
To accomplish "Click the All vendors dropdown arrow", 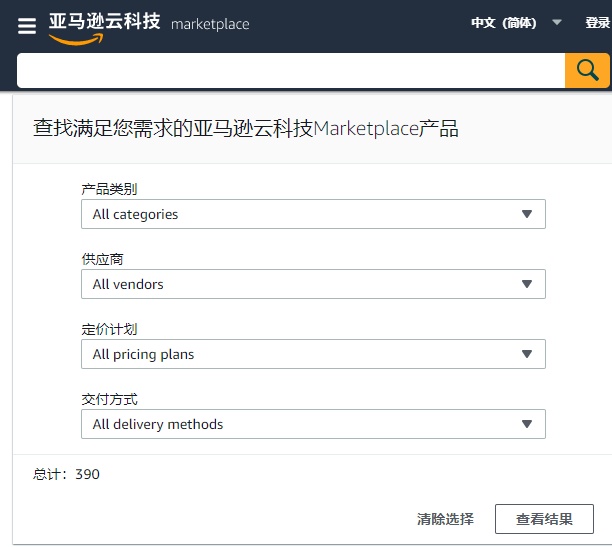I will 527,284.
